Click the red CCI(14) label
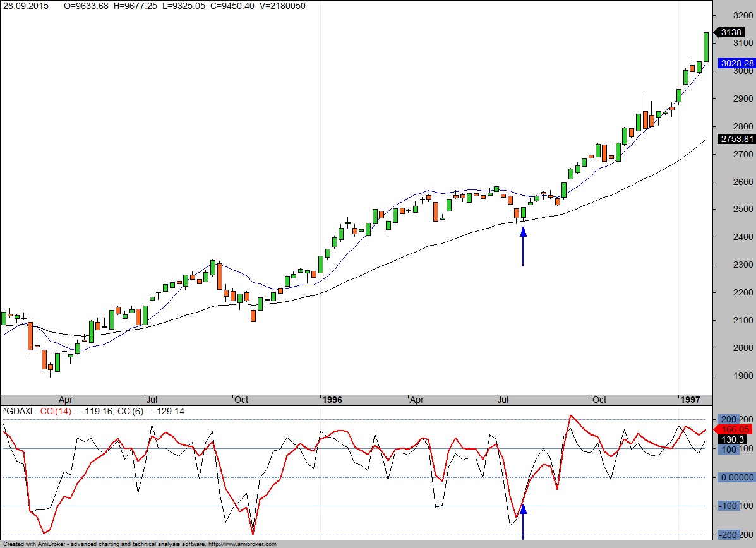756x548 pixels. click(x=56, y=412)
